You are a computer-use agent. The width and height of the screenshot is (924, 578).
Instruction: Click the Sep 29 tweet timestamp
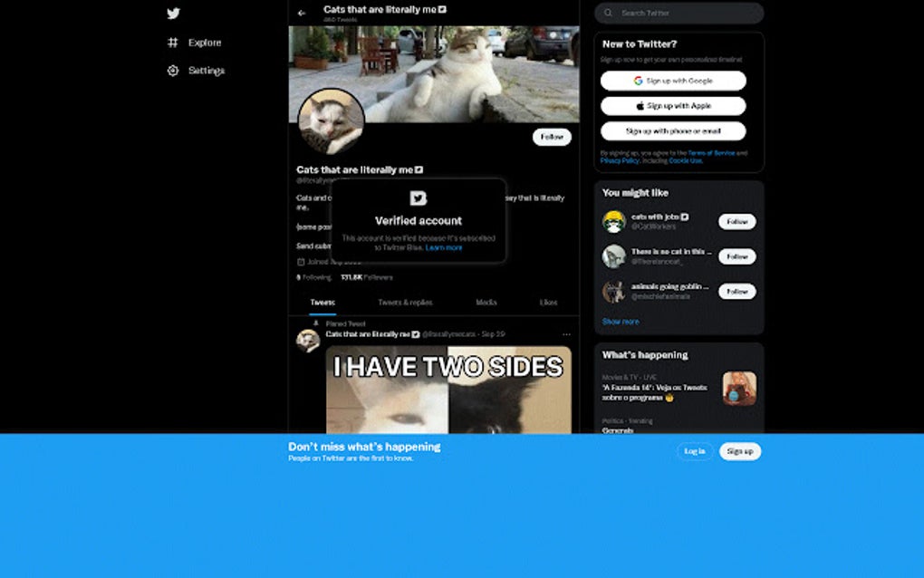tap(493, 334)
